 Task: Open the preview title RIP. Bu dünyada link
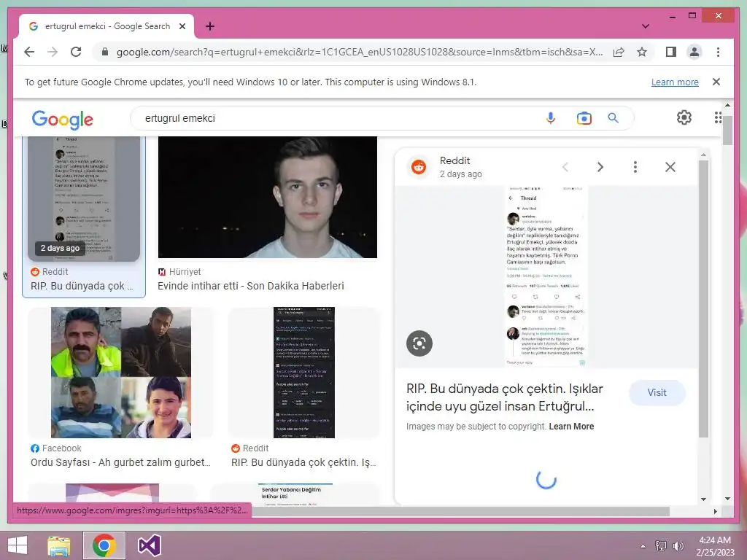505,397
